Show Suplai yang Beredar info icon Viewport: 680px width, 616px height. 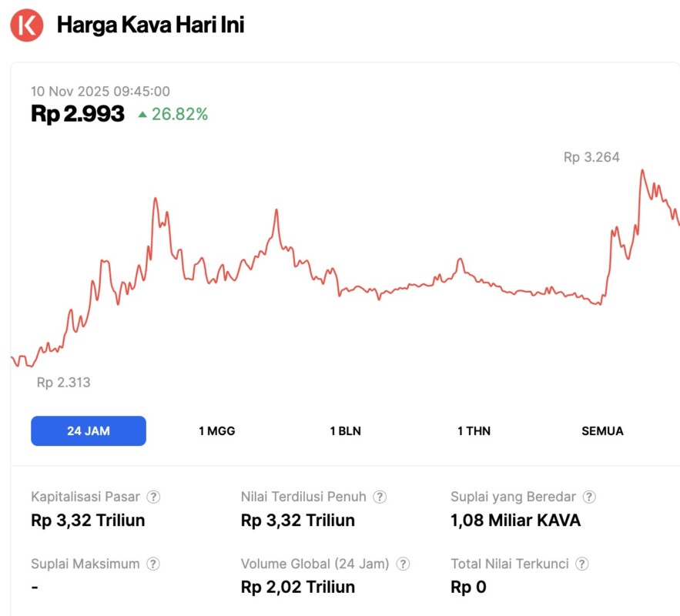coord(589,497)
